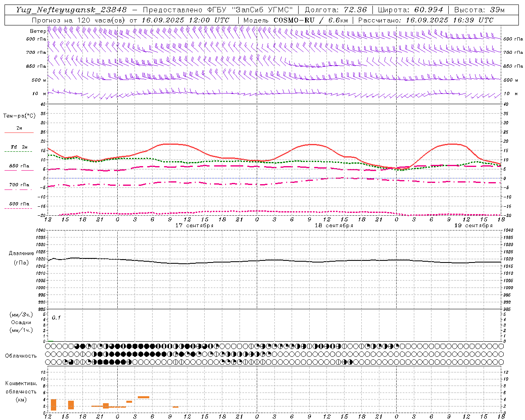Select the 'Широта: 60.994' header value
The image size is (525, 420).
pos(410,10)
